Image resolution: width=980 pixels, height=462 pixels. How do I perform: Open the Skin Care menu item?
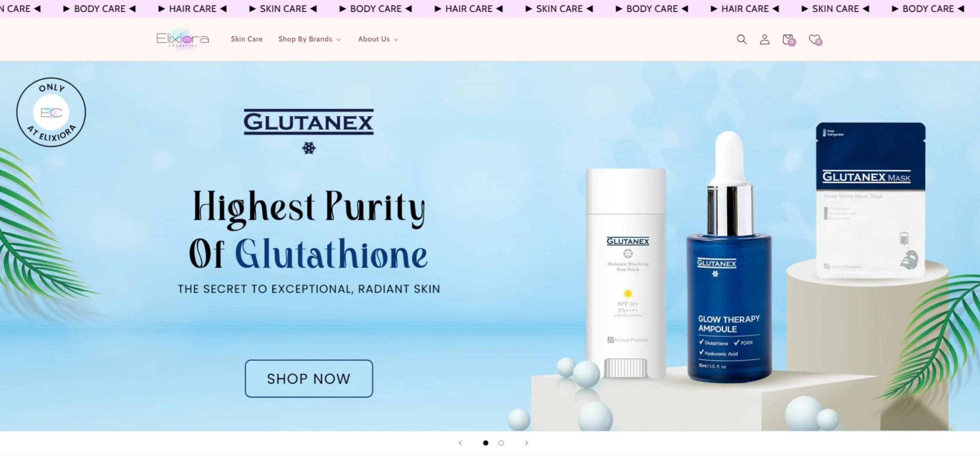pyautogui.click(x=247, y=39)
